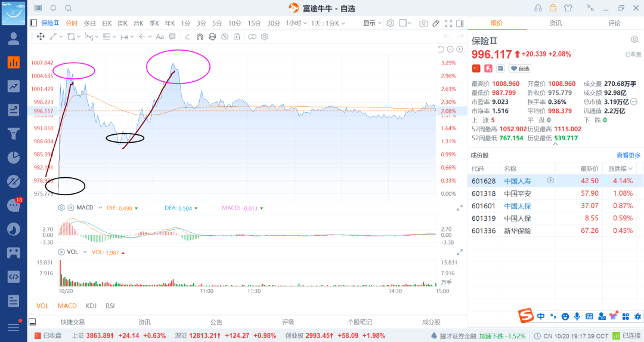Close the MACD indicator panel
Image resolution: width=644 pixels, height=342 pixels.
[x=70, y=208]
